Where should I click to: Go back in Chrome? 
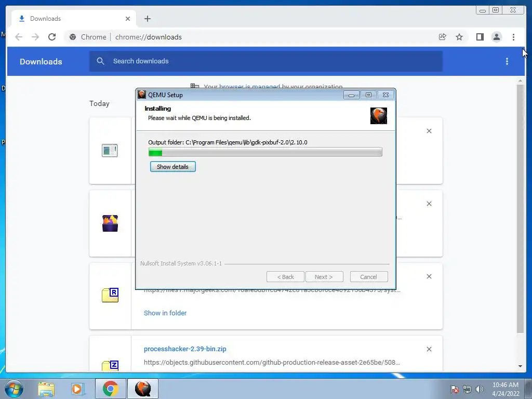pyautogui.click(x=19, y=37)
